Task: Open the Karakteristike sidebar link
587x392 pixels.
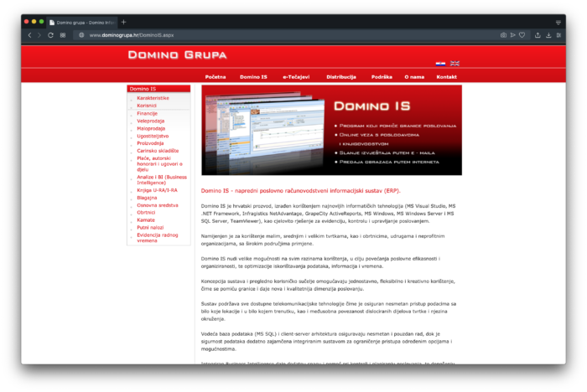Action: pyautogui.click(x=153, y=98)
